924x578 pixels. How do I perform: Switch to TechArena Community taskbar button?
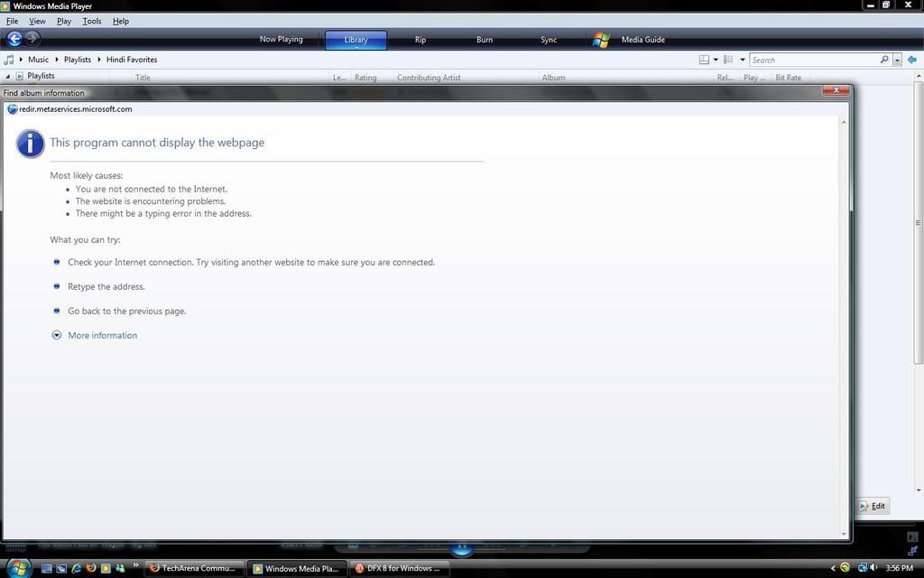point(194,569)
